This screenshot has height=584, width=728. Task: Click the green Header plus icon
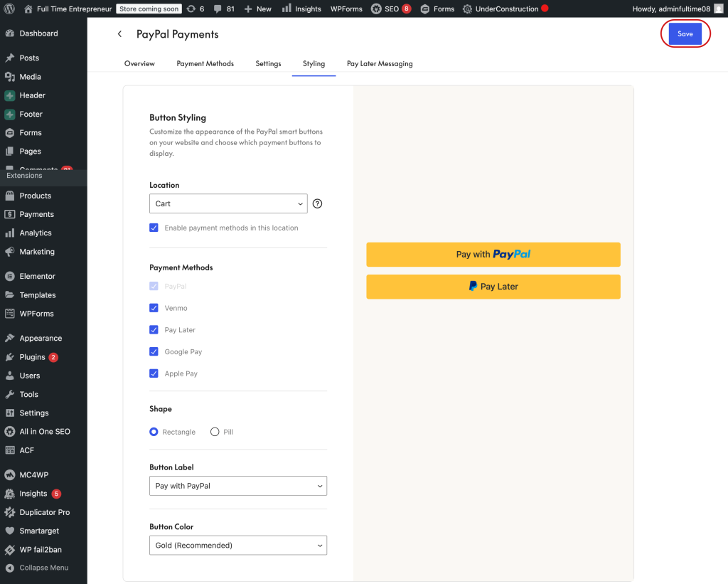tap(10, 96)
